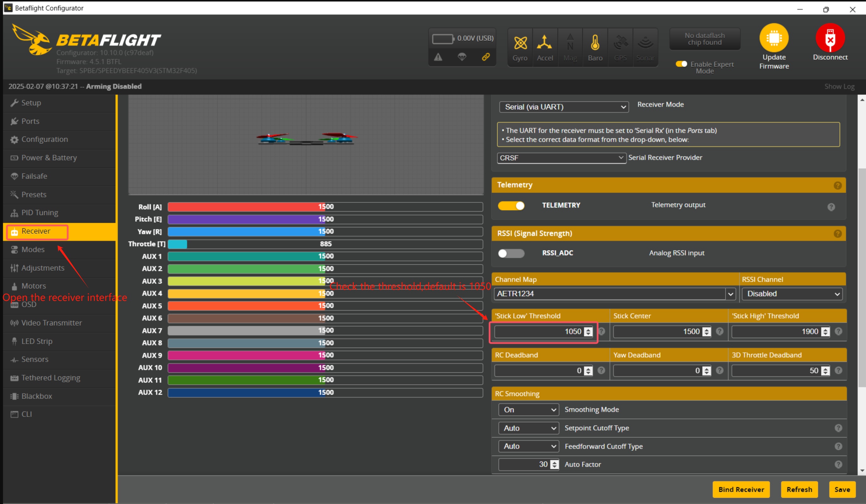
Task: Click the link status chain icon
Action: 485,57
